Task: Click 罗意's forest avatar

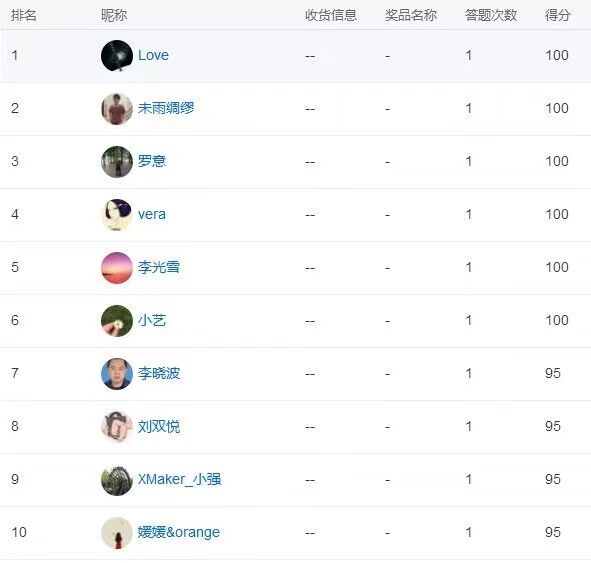Action: (x=117, y=161)
